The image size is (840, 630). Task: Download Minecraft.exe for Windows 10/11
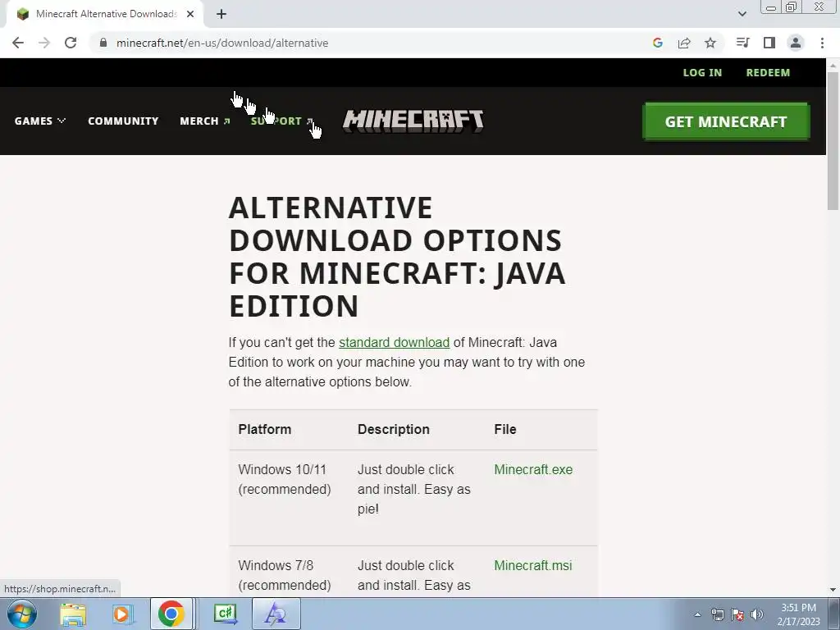(x=533, y=470)
